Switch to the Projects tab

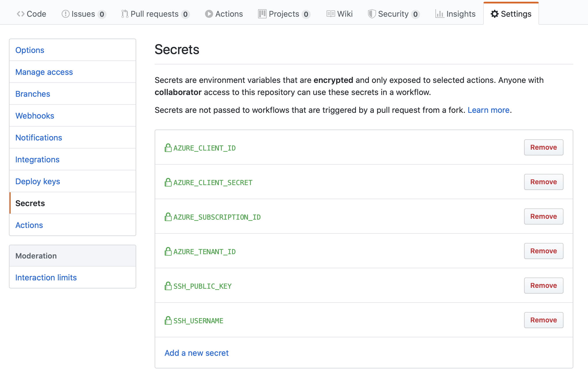pyautogui.click(x=284, y=14)
